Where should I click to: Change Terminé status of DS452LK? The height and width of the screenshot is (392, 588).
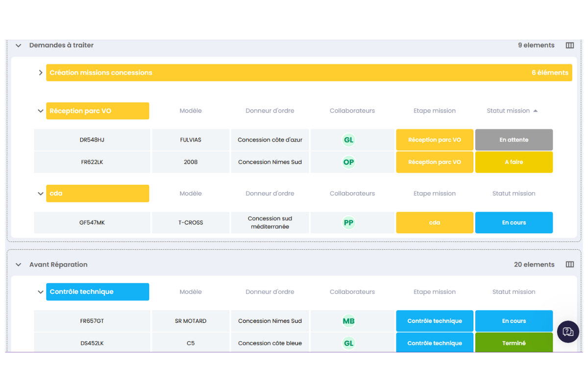(514, 343)
